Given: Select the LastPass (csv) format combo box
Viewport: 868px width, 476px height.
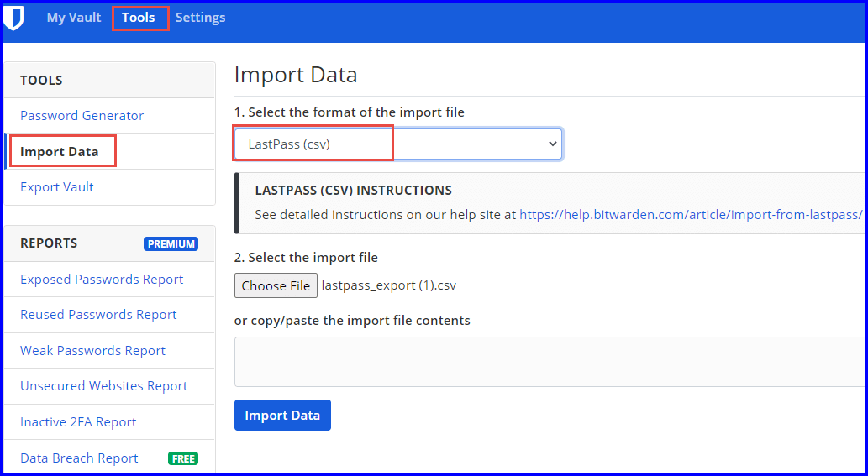Looking at the screenshot, I should pos(398,144).
